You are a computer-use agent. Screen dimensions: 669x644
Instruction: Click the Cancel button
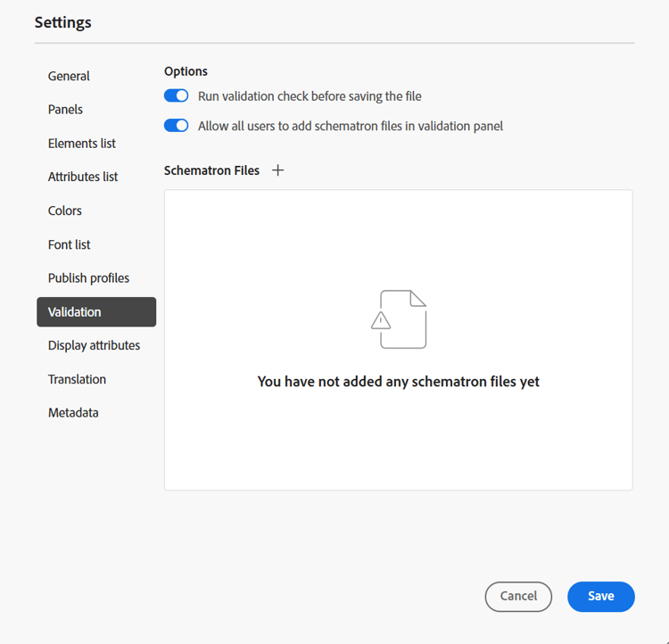(x=518, y=597)
